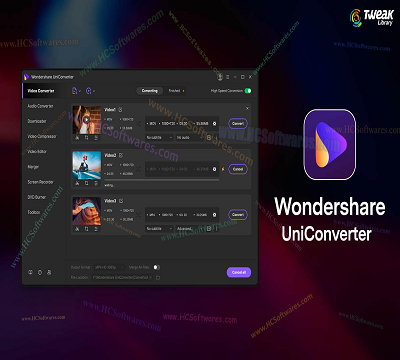
Task: Click the Cancel all button
Action: pyautogui.click(x=239, y=272)
